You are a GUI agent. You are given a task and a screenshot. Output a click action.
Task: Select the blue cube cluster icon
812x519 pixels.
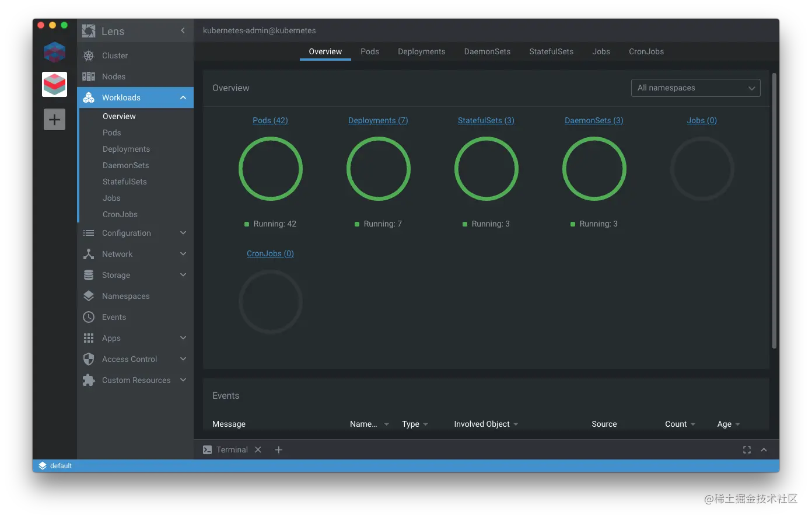tap(54, 53)
